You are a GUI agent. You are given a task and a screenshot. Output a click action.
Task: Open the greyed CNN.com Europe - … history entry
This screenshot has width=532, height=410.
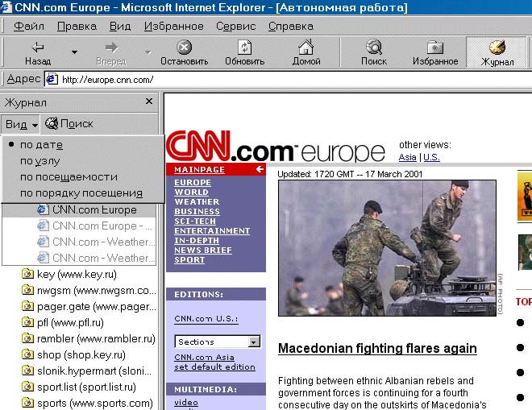[x=95, y=226]
